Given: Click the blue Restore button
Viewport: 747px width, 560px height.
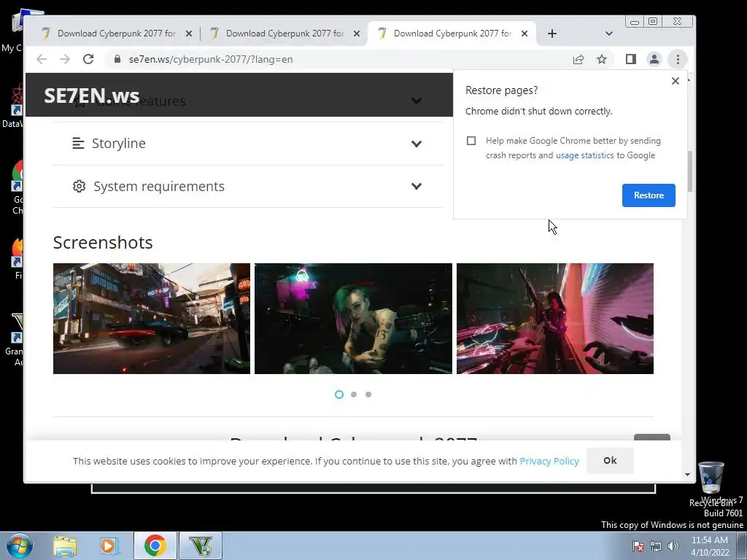Looking at the screenshot, I should coord(649,195).
